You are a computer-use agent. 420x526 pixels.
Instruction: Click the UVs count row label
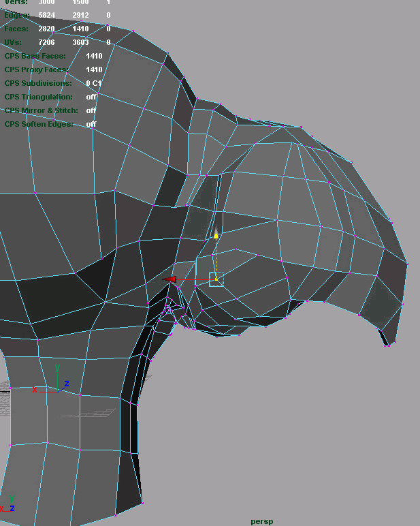(14, 42)
